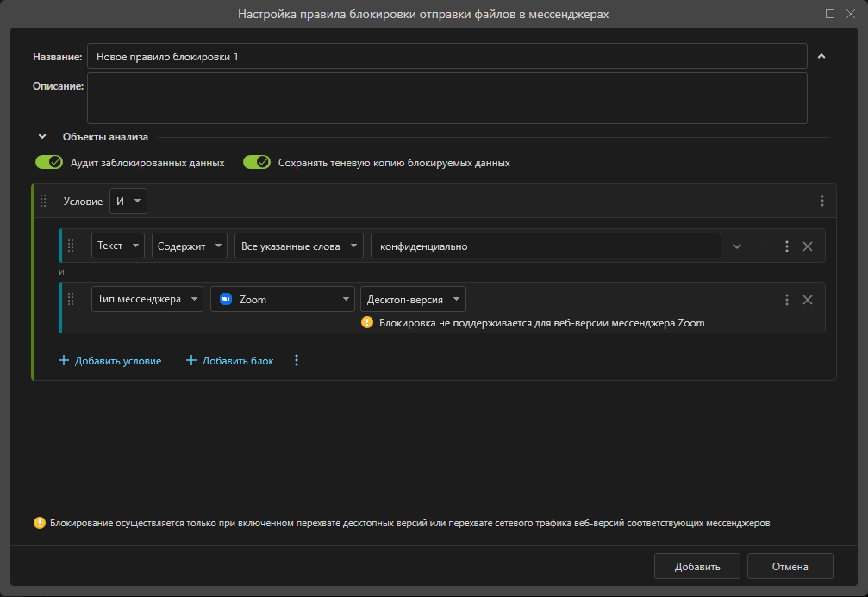868x597 pixels.
Task: Open the extra options menu next to Добавить блок
Action: click(297, 361)
